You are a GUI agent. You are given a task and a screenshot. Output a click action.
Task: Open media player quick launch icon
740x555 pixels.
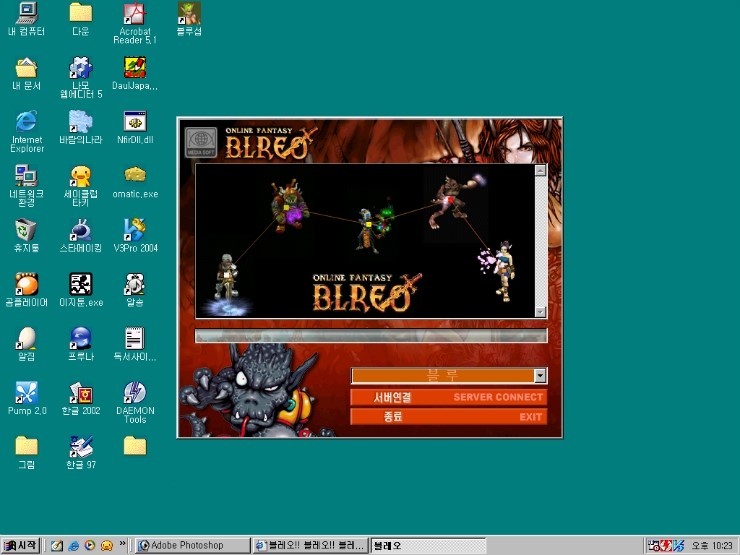[90, 546]
